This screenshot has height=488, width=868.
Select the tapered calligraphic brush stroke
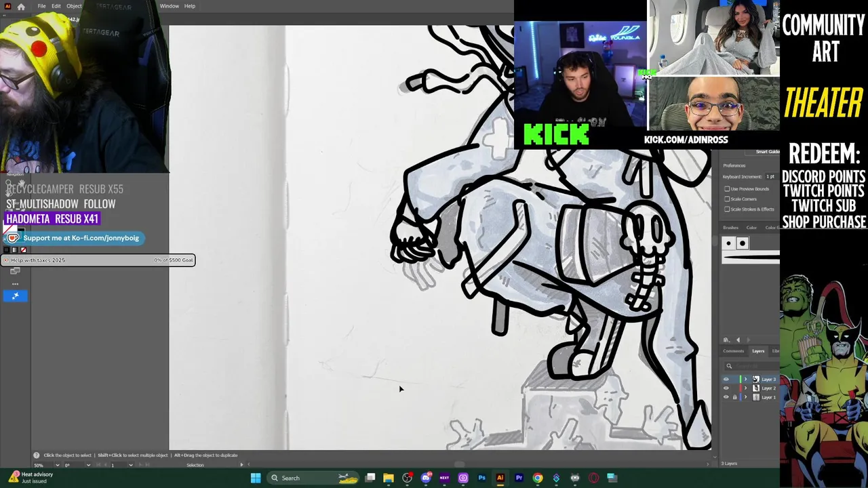751,257
